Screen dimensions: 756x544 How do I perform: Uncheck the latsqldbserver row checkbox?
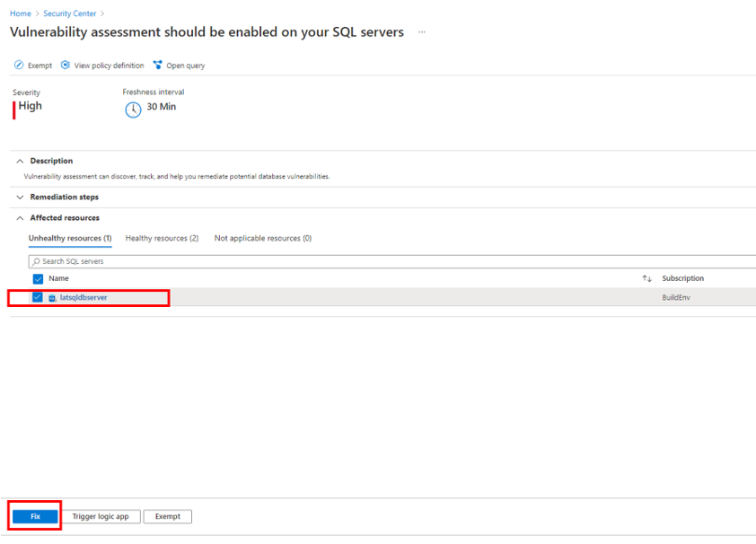(x=37, y=297)
